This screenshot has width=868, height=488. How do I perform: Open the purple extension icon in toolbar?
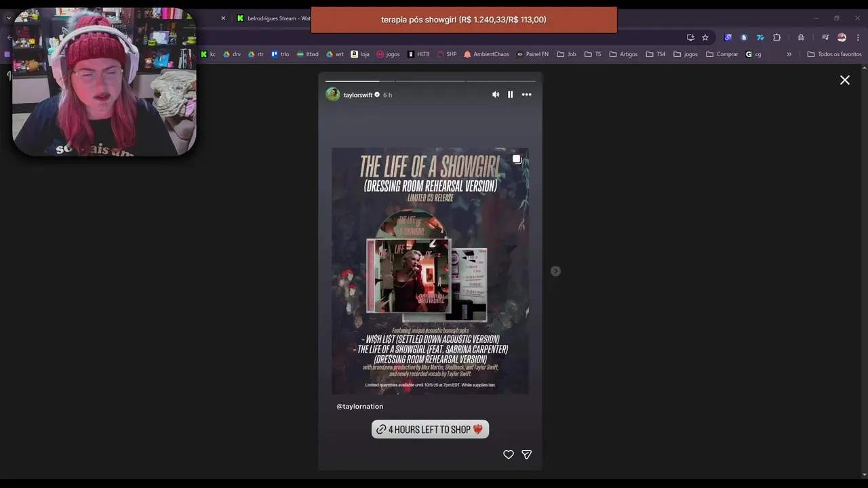728,37
